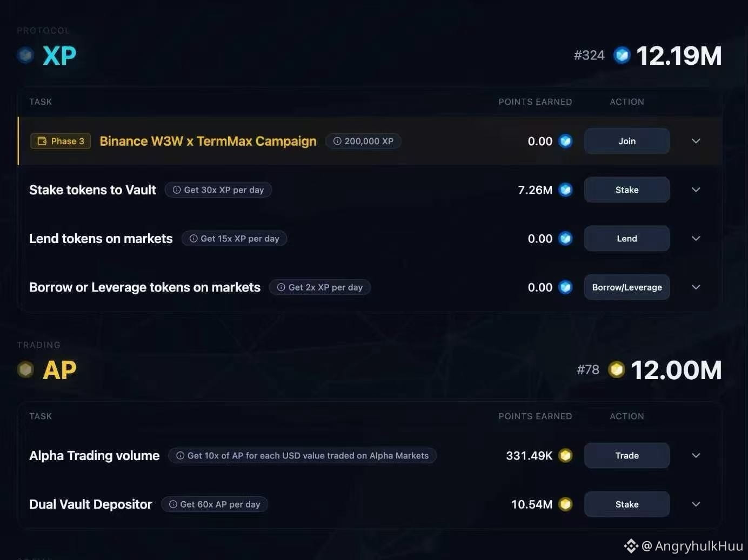748x560 pixels.
Task: Click the Lend button
Action: (x=627, y=238)
